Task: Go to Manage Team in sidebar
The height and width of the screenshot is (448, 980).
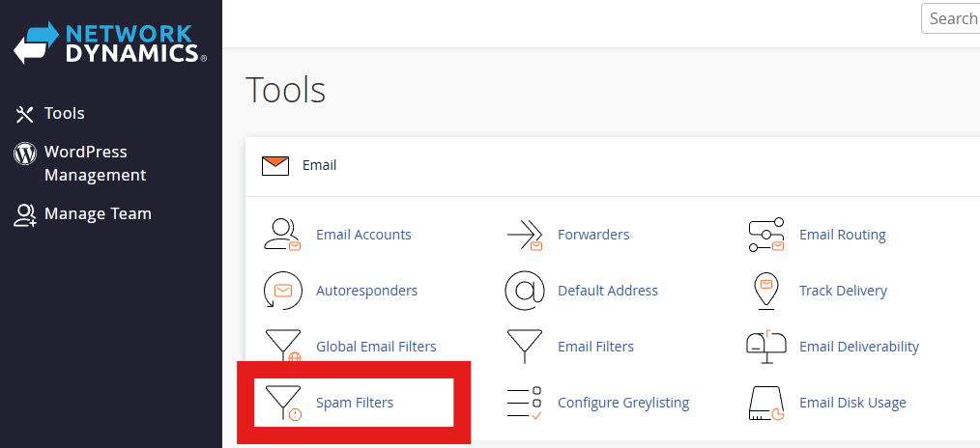Action: pos(97,214)
